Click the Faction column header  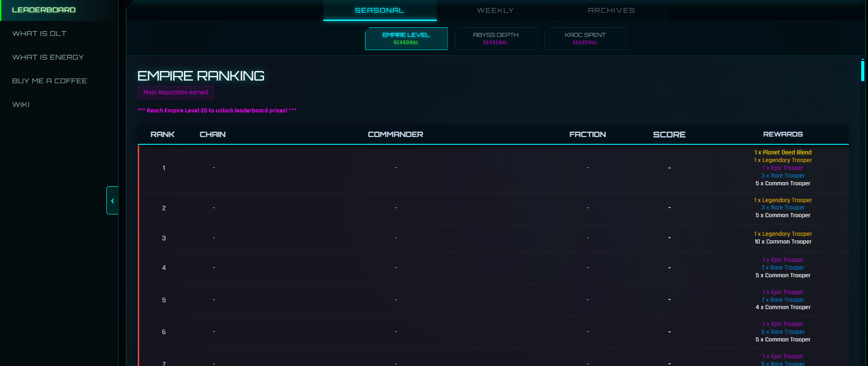coord(587,134)
